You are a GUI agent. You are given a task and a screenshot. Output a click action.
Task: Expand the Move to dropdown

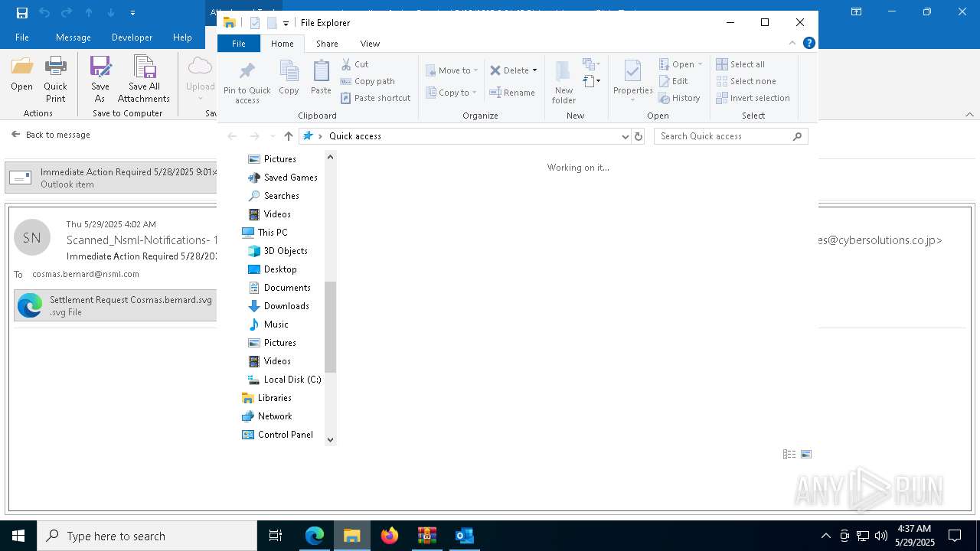click(475, 70)
